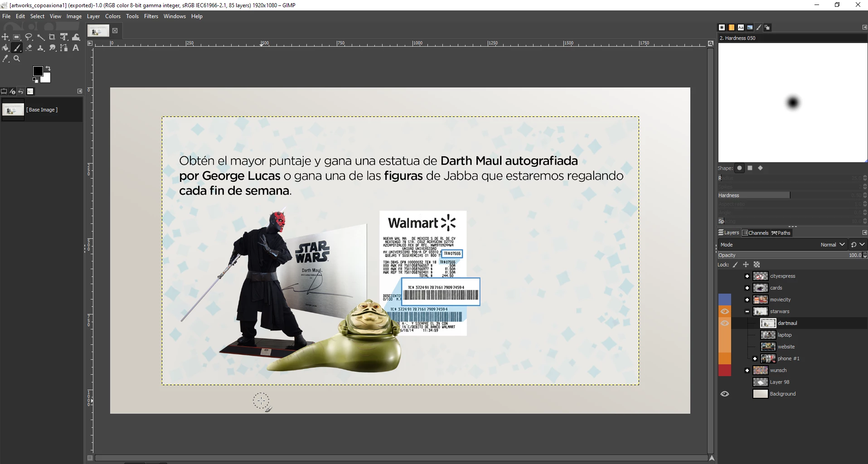Screen dimensions: 868x464
Task: Open the Layers dock tab configuration menu
Action: click(x=864, y=232)
